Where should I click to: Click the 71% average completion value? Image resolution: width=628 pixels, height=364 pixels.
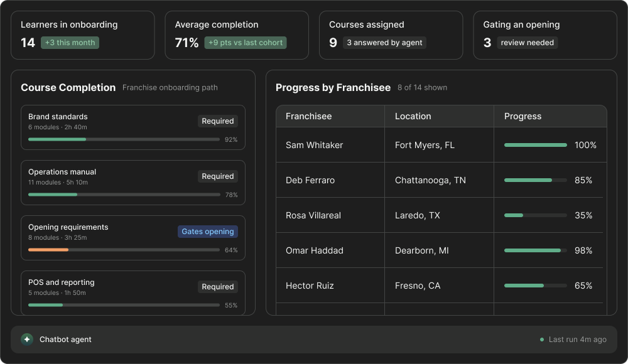pos(187,43)
